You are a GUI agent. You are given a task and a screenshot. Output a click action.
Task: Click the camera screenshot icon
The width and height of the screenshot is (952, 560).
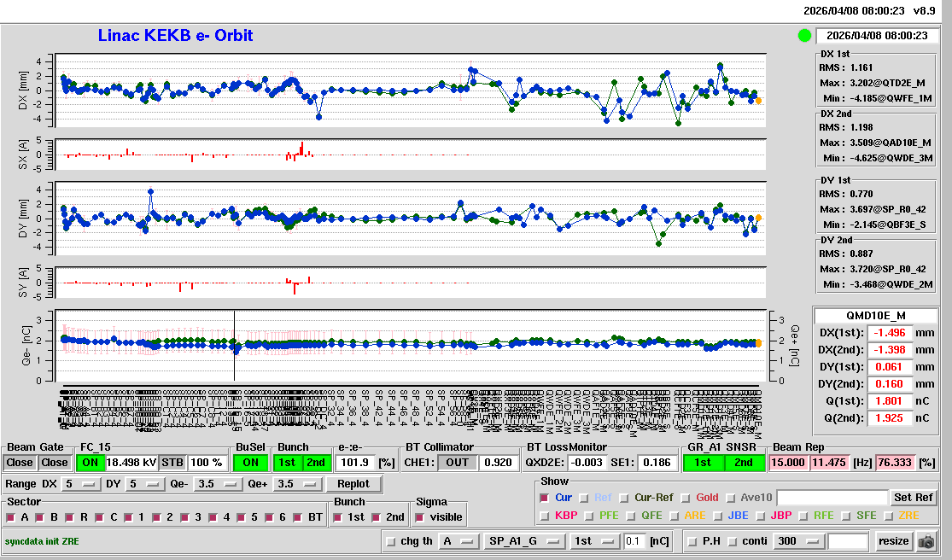(926, 541)
